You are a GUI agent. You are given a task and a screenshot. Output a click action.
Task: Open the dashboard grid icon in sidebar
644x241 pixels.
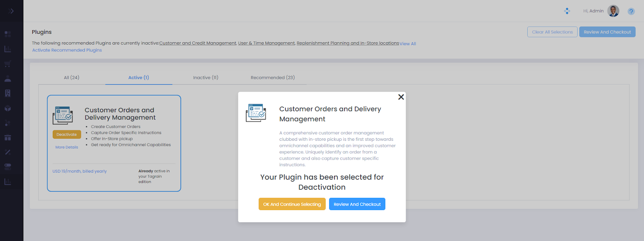tap(8, 34)
